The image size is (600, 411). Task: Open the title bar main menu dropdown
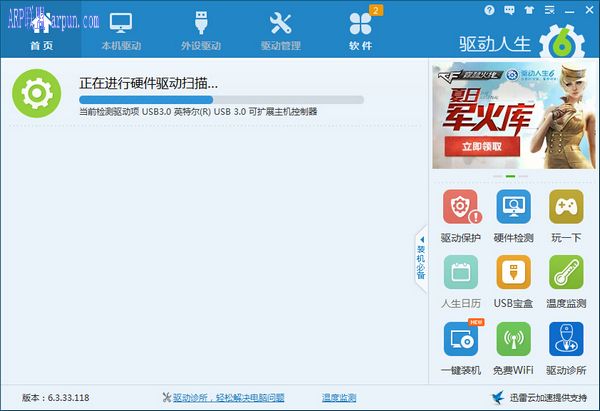[550, 10]
